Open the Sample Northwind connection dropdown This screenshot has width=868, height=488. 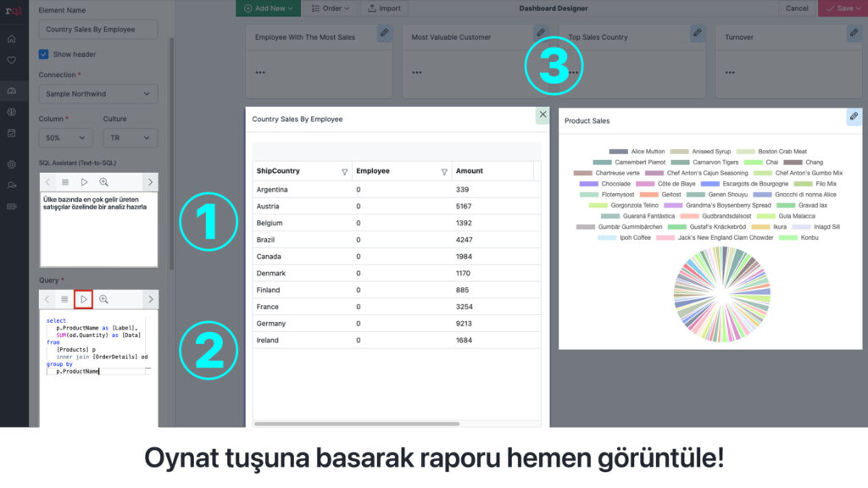(98, 94)
